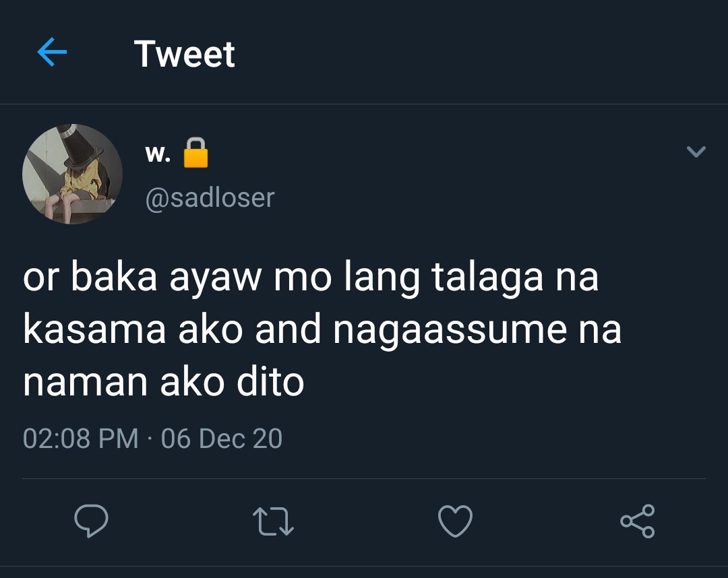
Task: Click the tweet line "naman ako dito"
Action: [x=163, y=382]
